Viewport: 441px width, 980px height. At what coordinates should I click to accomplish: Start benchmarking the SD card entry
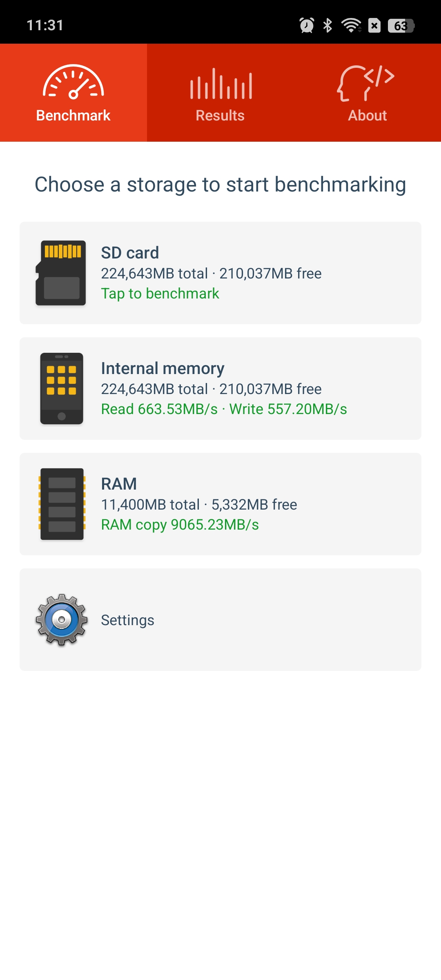tap(220, 273)
